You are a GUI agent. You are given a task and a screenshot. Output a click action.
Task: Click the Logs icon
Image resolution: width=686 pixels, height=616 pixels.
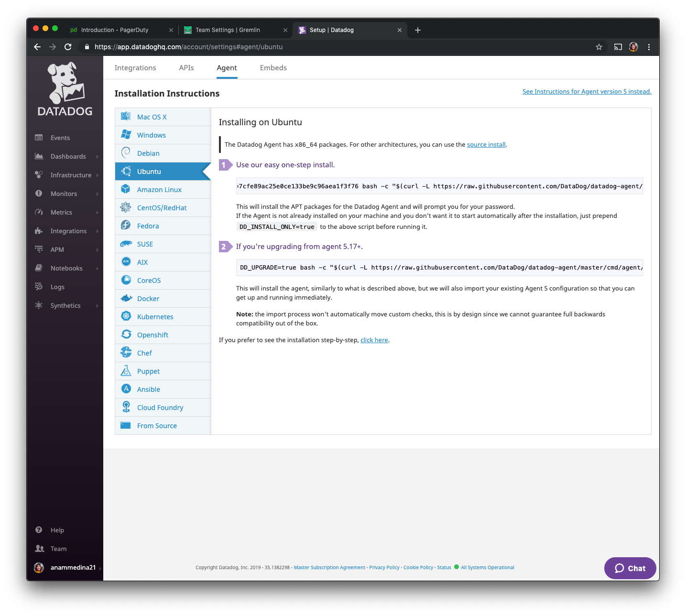point(39,287)
